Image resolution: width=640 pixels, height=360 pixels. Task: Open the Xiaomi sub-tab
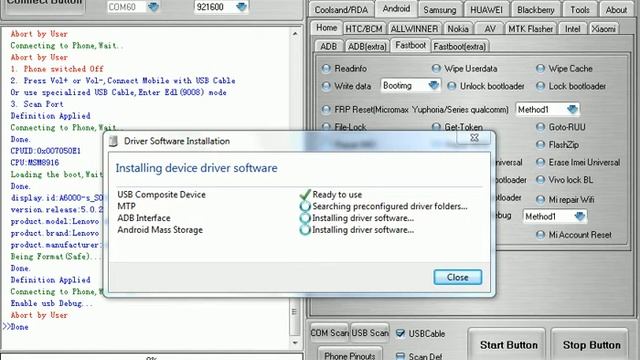pyautogui.click(x=603, y=29)
